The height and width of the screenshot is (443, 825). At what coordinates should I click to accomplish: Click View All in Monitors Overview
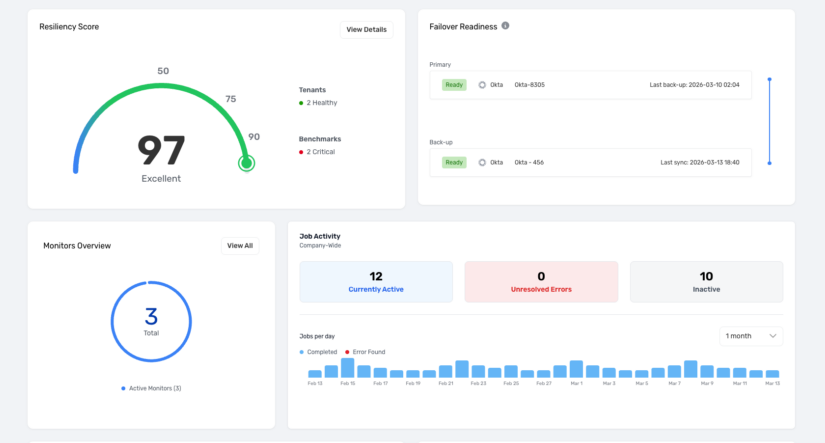(x=240, y=245)
